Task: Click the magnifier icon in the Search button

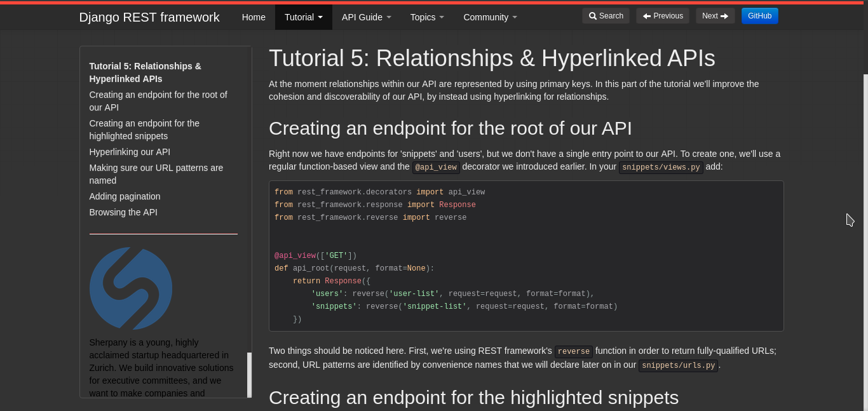Action: point(593,16)
